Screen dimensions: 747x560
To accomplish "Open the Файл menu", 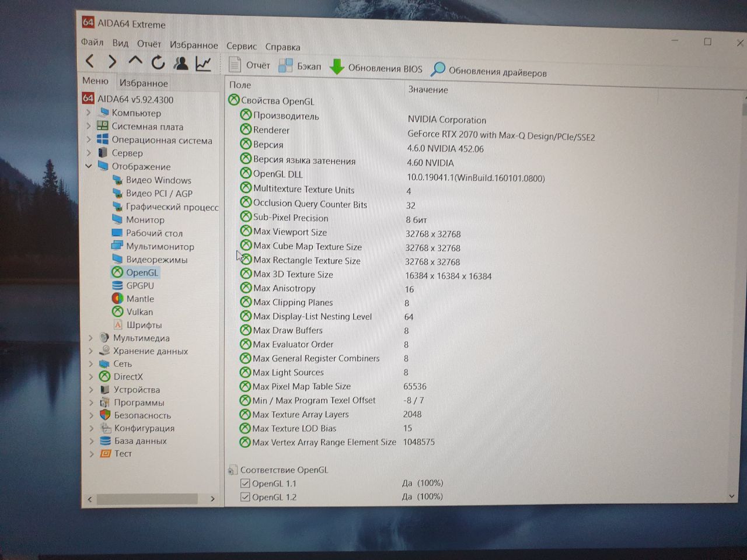I will [x=92, y=42].
